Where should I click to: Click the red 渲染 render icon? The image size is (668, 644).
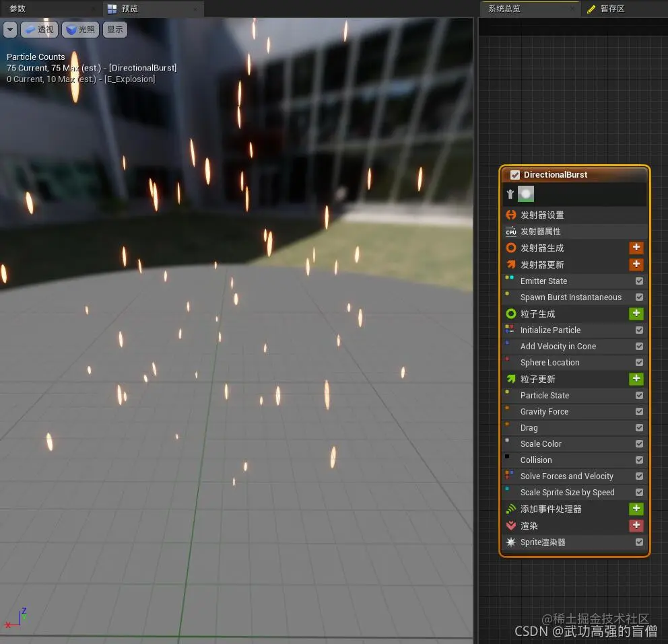tap(511, 526)
